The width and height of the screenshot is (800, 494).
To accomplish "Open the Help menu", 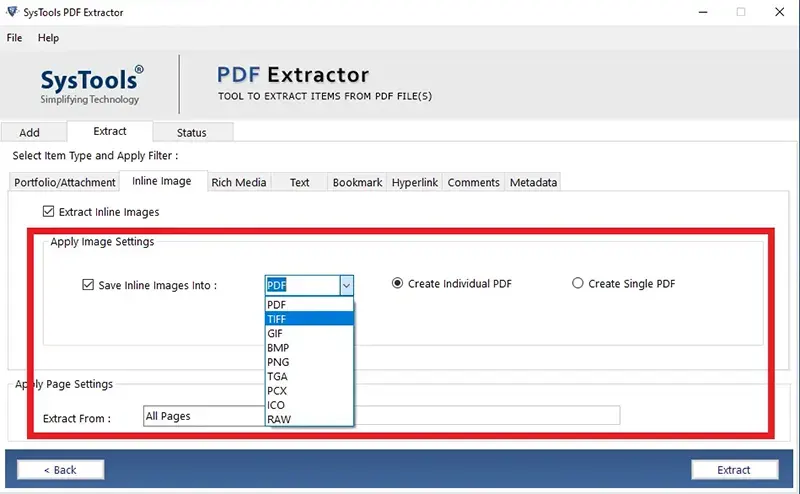I will (48, 38).
